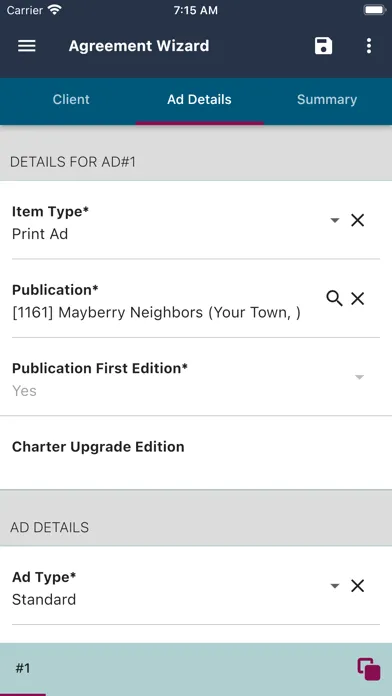This screenshot has height=696, width=392.
Task: Open the hamburger navigation menu
Action: [x=27, y=46]
